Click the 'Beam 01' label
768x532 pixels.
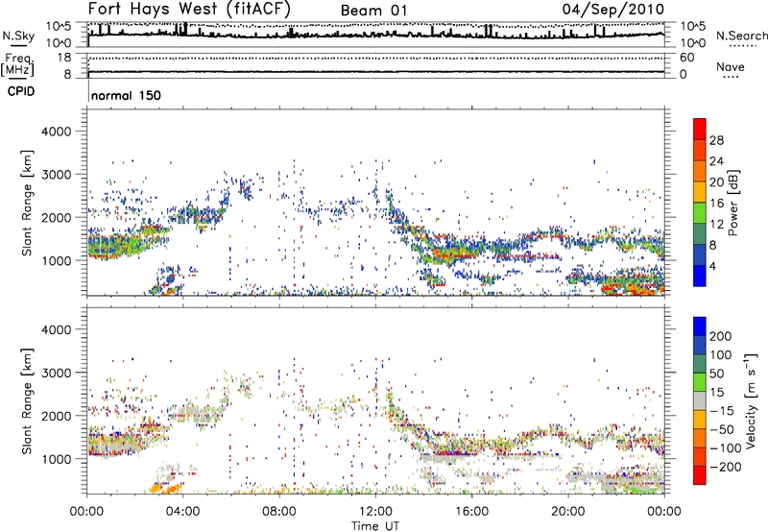373,11
